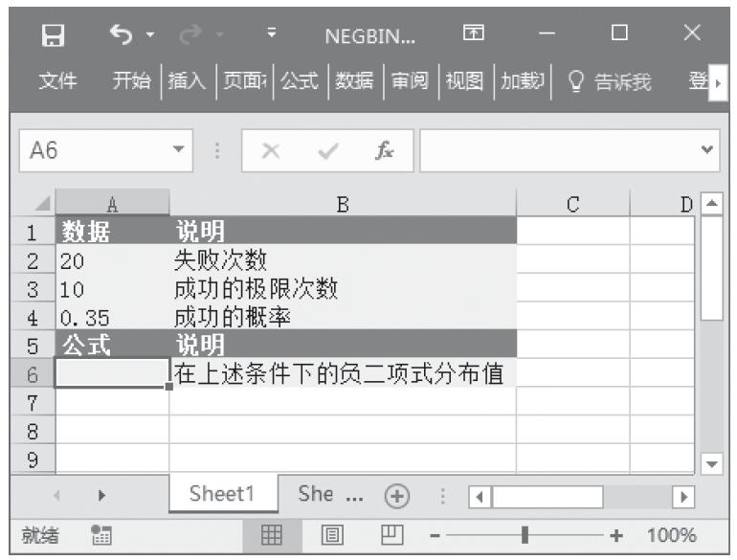Click the macro recording icon in status bar
737x560 pixels.
click(100, 535)
